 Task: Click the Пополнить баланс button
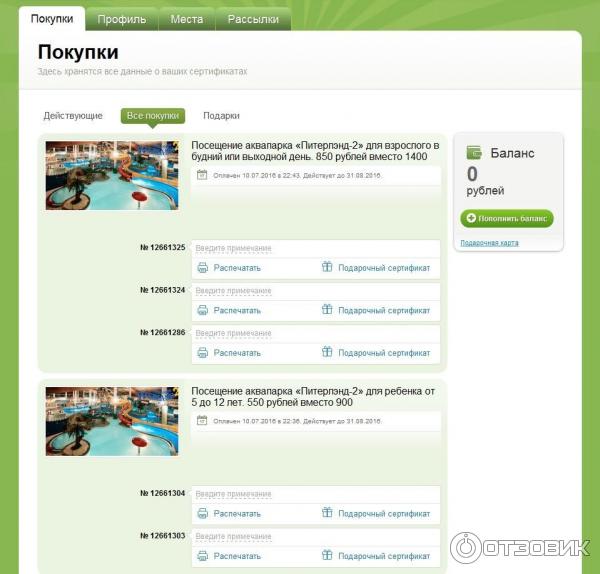point(507,219)
